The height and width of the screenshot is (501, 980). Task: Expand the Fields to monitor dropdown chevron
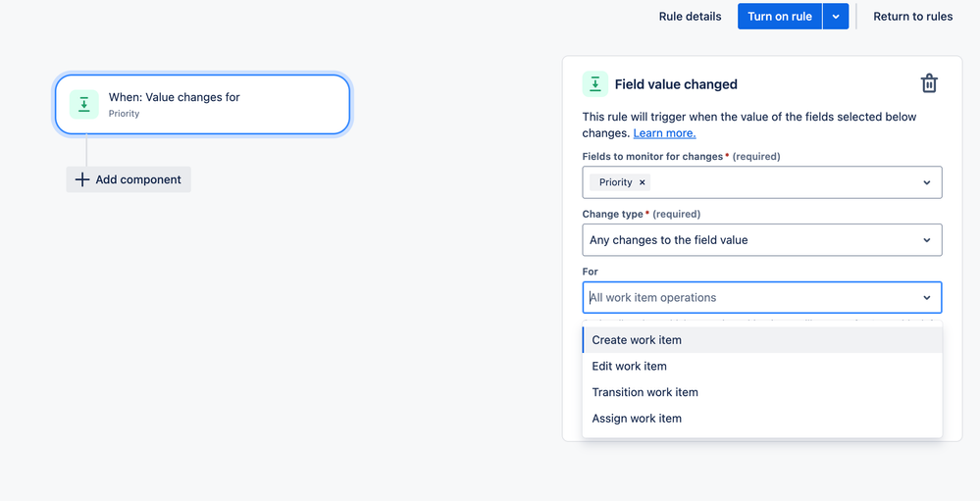coord(926,182)
